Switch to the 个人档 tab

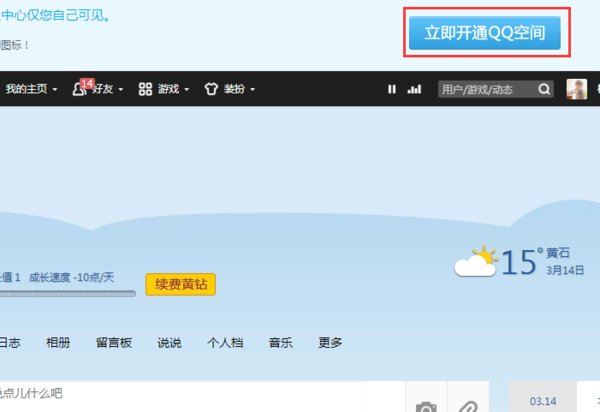tap(225, 342)
